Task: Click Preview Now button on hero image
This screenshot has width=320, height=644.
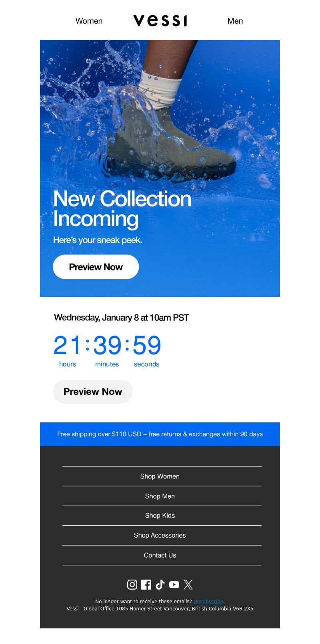Action: click(96, 267)
